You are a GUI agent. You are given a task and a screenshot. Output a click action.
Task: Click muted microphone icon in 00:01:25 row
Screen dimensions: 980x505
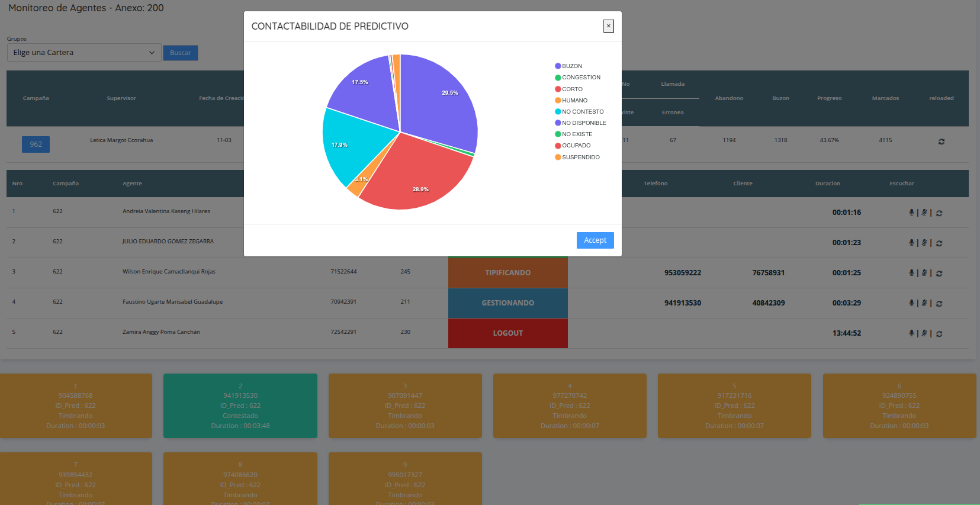[x=924, y=273]
